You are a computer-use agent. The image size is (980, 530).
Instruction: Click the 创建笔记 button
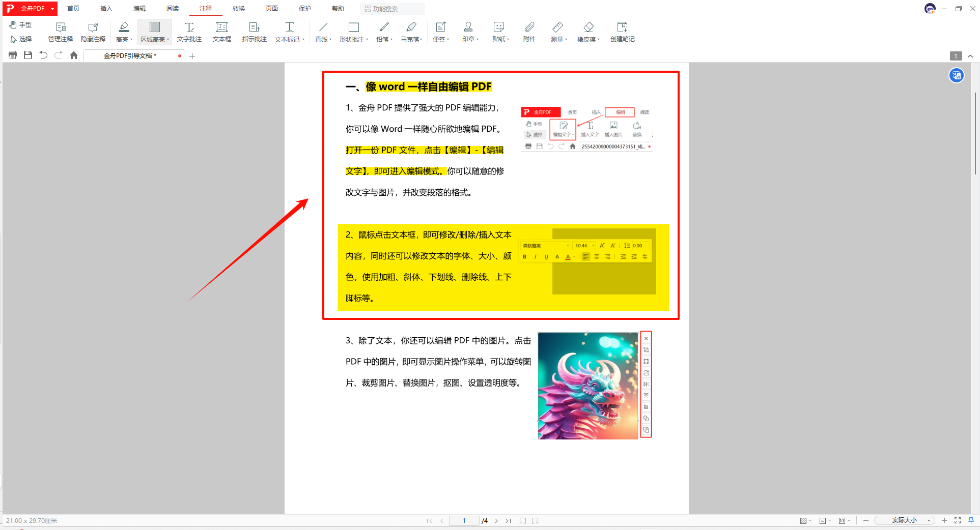tap(622, 32)
